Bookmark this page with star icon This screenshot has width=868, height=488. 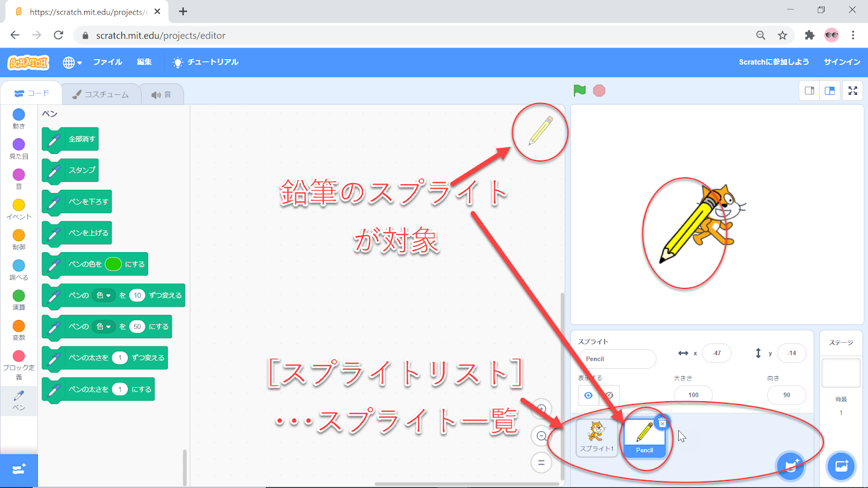[782, 35]
